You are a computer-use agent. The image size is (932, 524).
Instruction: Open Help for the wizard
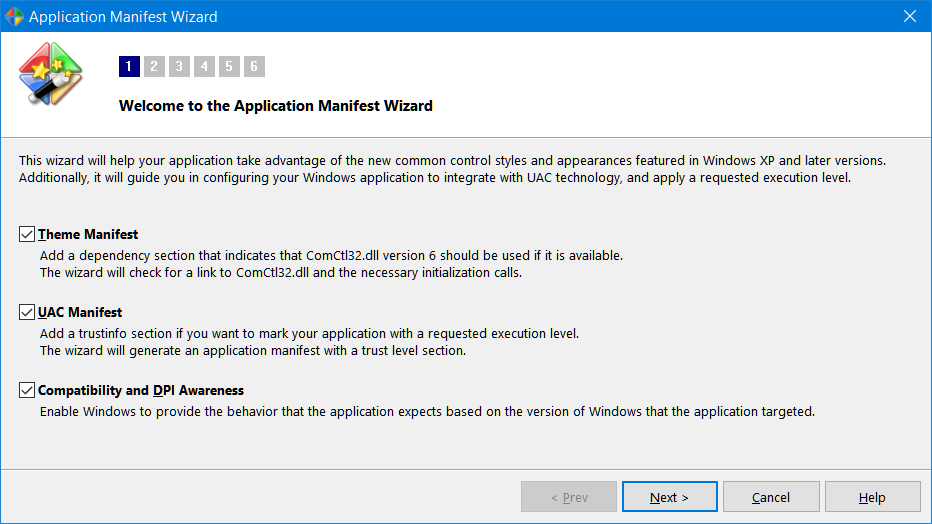click(x=872, y=497)
